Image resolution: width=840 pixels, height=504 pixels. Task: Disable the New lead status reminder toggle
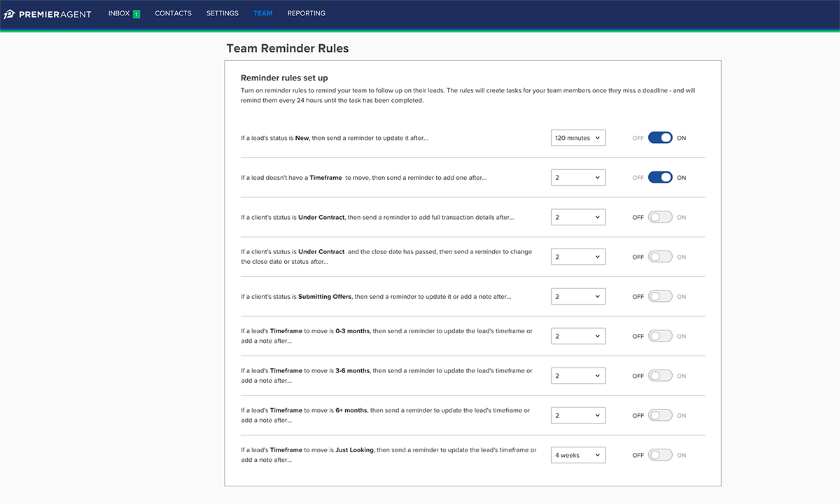tap(660, 138)
